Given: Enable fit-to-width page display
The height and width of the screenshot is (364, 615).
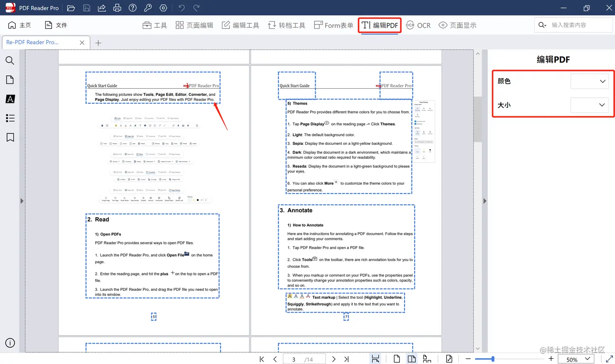Looking at the screenshot, I should 375,358.
